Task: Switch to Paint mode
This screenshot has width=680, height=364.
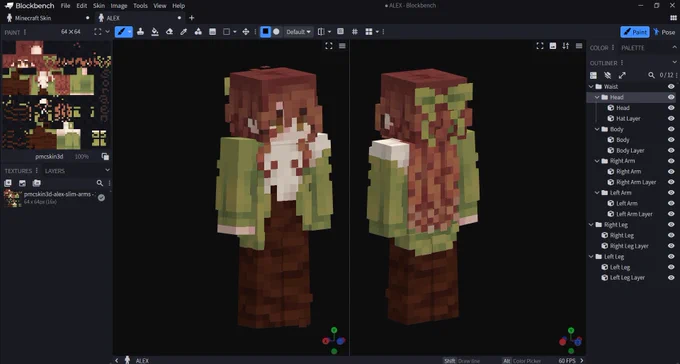Action: [634, 32]
